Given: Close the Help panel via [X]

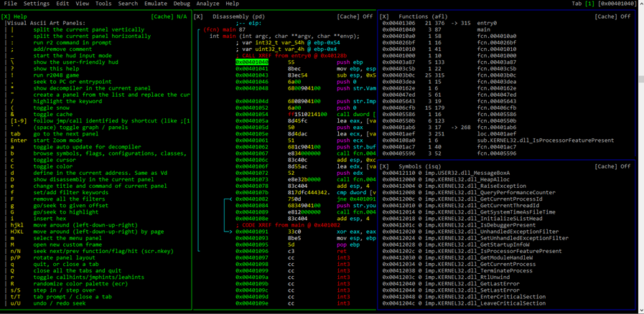Looking at the screenshot, I should tap(5, 16).
